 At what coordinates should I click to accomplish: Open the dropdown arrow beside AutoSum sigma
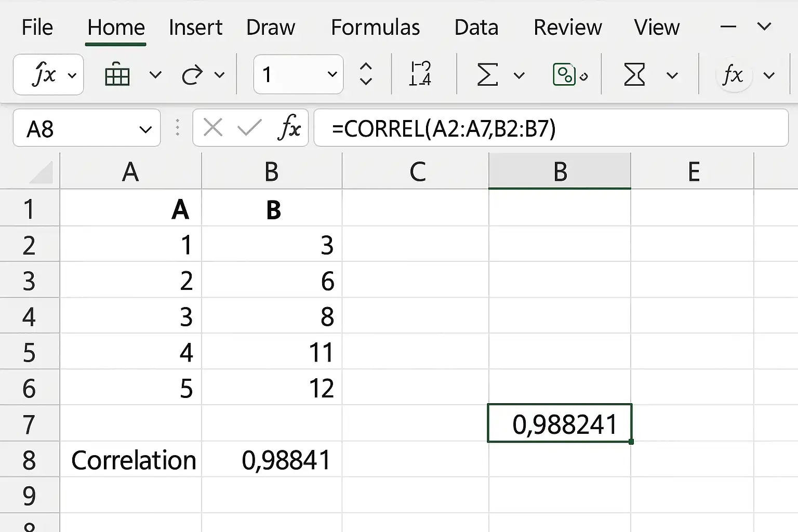coord(518,76)
